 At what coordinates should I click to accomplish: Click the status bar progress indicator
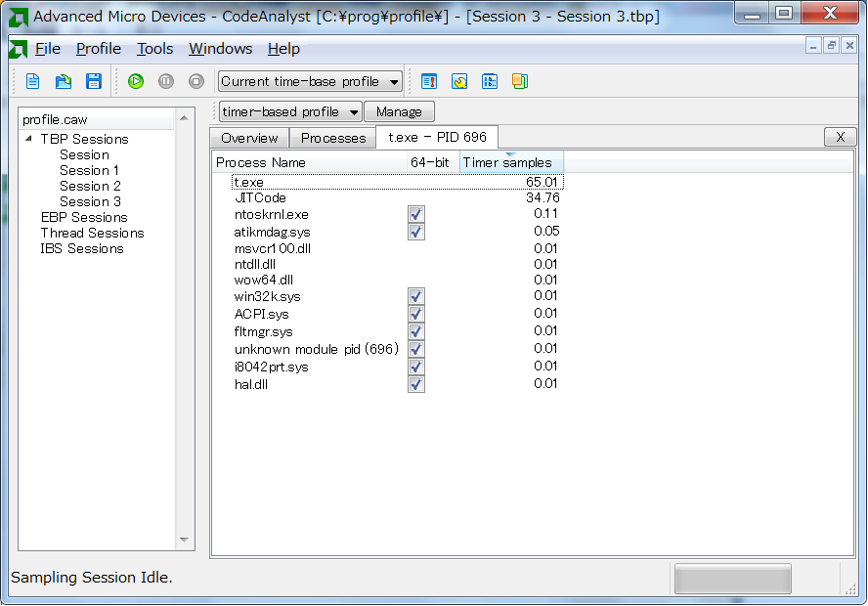pyautogui.click(x=732, y=579)
